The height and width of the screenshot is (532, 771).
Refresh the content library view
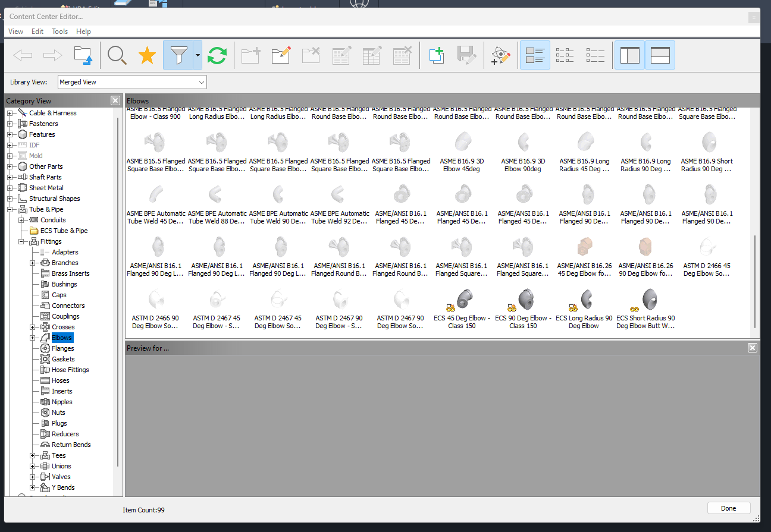tap(217, 55)
